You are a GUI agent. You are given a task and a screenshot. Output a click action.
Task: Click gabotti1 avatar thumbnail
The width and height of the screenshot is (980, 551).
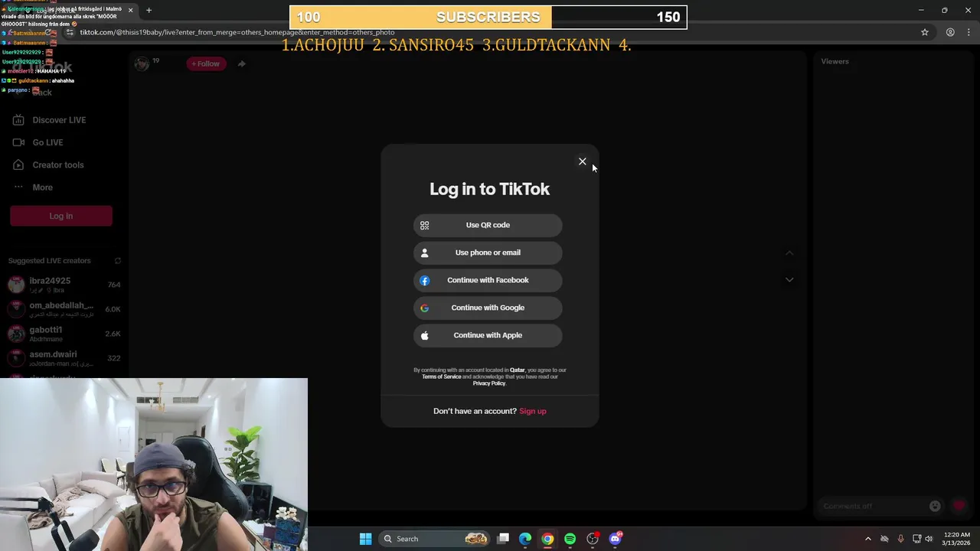click(16, 334)
